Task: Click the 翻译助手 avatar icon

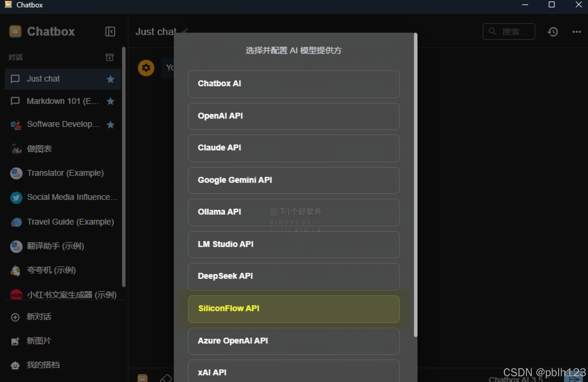Action: (x=16, y=246)
